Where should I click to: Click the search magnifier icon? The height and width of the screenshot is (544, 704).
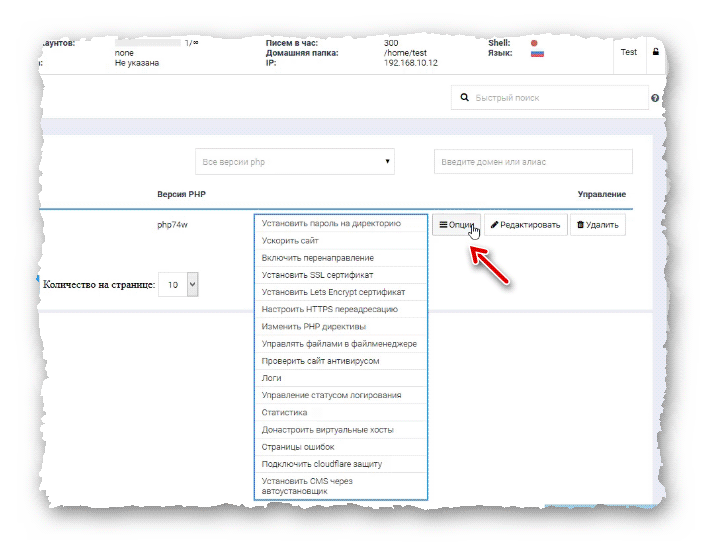(x=465, y=97)
